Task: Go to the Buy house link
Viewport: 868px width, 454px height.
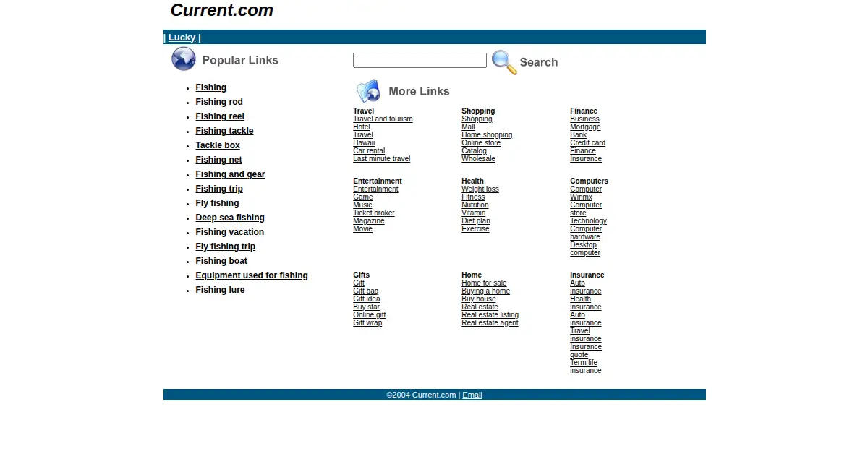Action: pos(479,299)
